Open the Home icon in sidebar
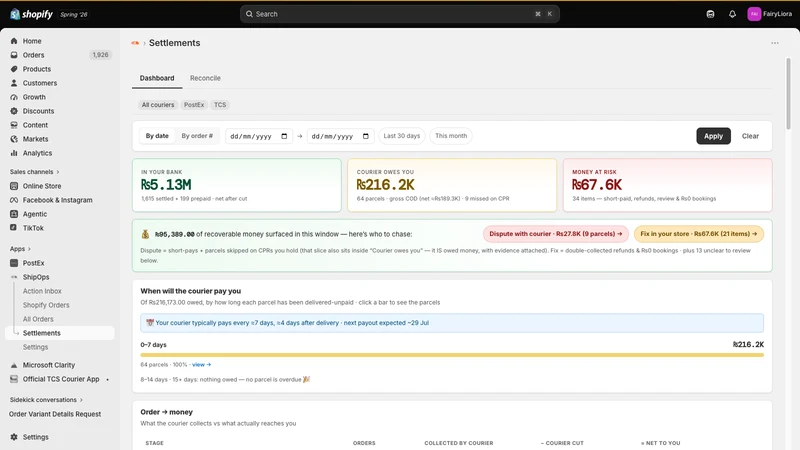Viewport: 800px width, 450px height. [x=14, y=41]
